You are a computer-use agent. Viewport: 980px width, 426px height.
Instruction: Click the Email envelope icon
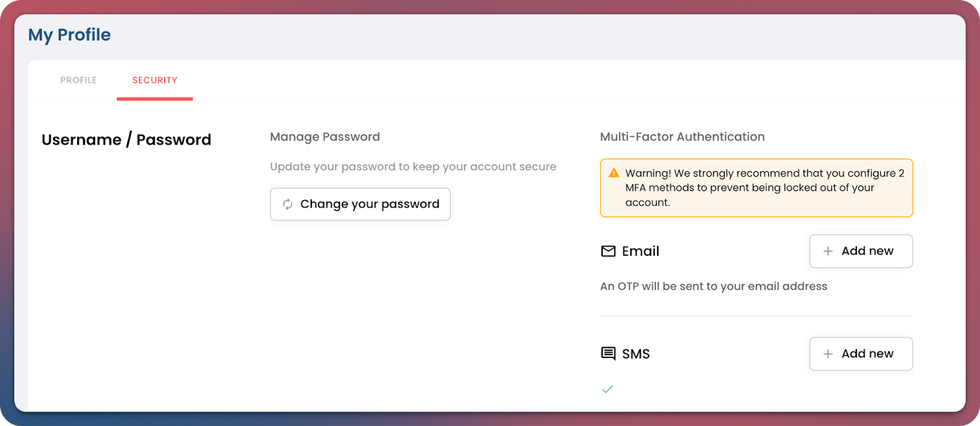608,252
